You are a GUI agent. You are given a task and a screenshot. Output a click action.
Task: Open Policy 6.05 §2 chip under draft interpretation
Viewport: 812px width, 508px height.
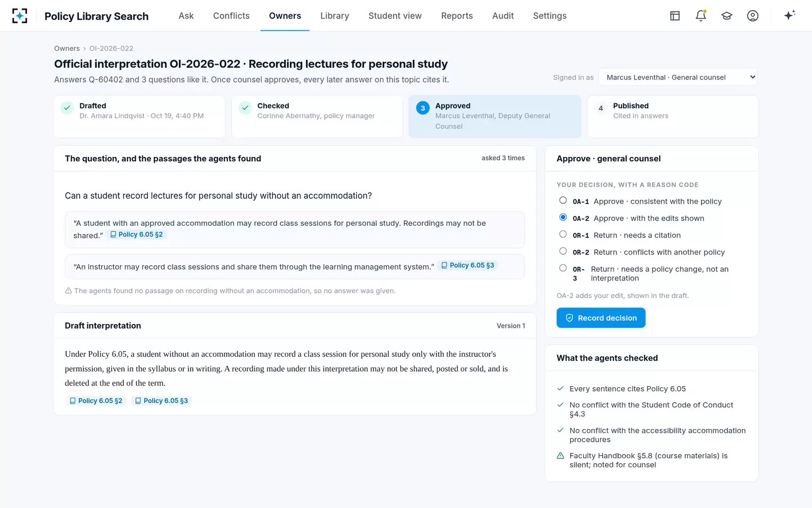[x=96, y=401]
